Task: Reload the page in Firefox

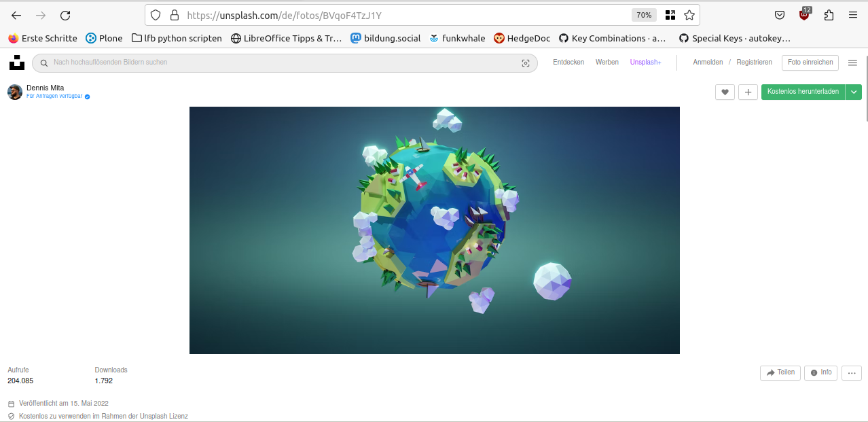Action: point(65,15)
